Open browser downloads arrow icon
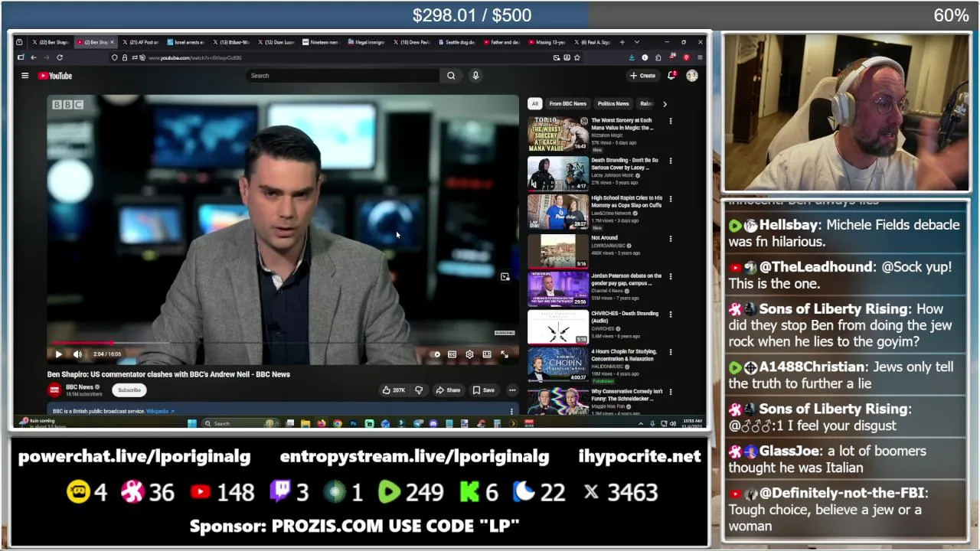Screen dimensions: 980x551 pos(632,57)
